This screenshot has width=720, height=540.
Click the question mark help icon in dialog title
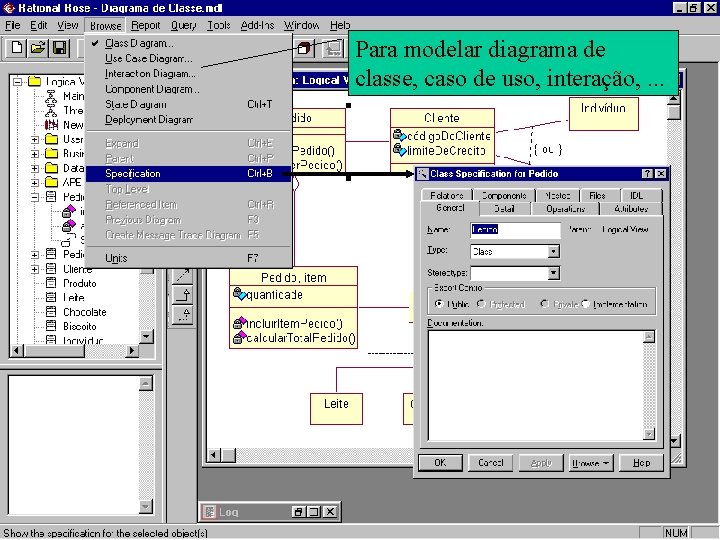coord(647,174)
